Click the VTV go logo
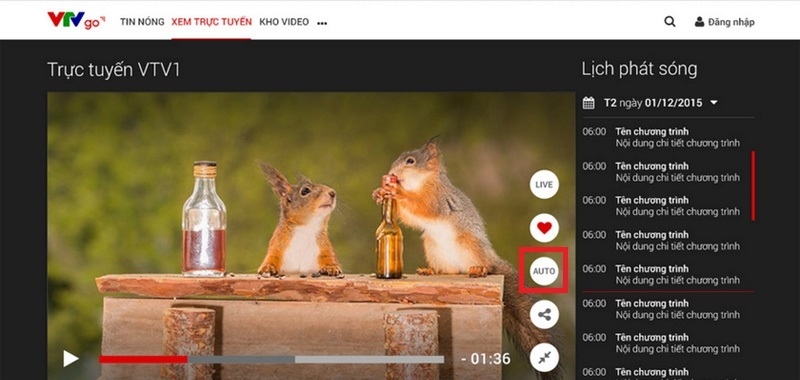Image resolution: width=800 pixels, height=380 pixels. click(x=76, y=20)
